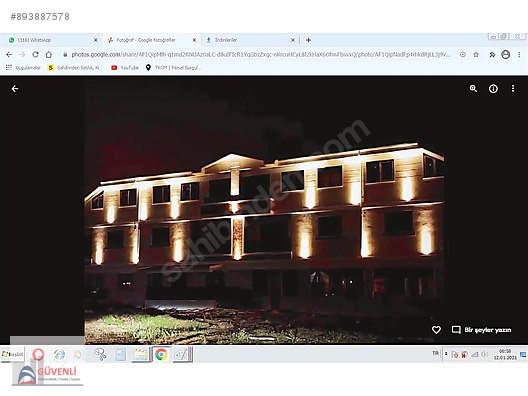The width and height of the screenshot is (528, 396).
Task: Show hidden tray icons arrow
Action: point(446,354)
